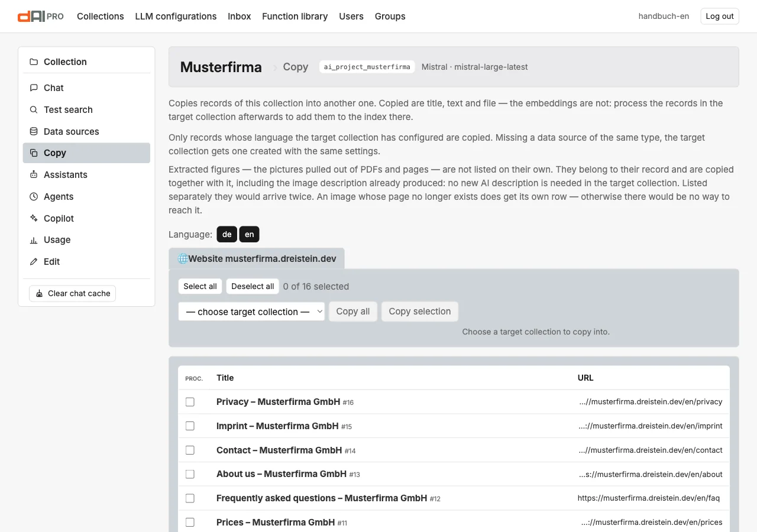This screenshot has width=757, height=532.
Task: Tick the checkbox for Imprint – Musterfirma GmbH
Action: tap(190, 426)
